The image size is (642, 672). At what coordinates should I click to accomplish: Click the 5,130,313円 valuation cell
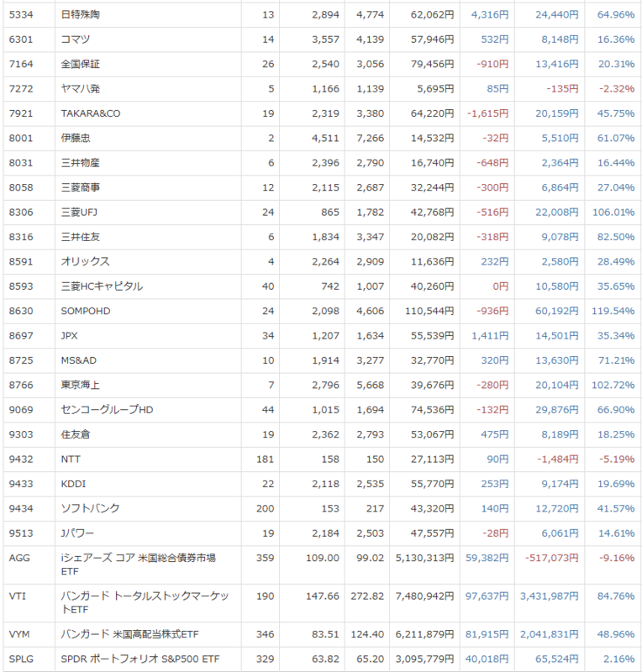(424, 558)
